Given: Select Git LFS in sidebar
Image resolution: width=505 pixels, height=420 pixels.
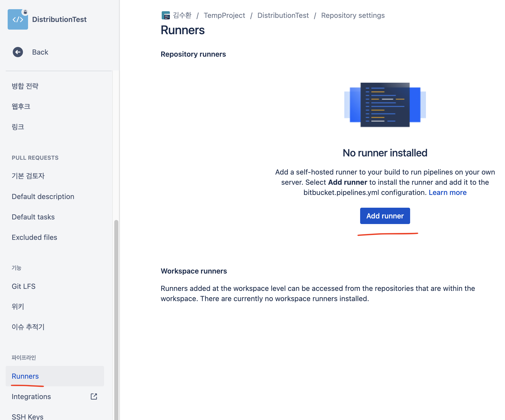Looking at the screenshot, I should [x=24, y=286].
